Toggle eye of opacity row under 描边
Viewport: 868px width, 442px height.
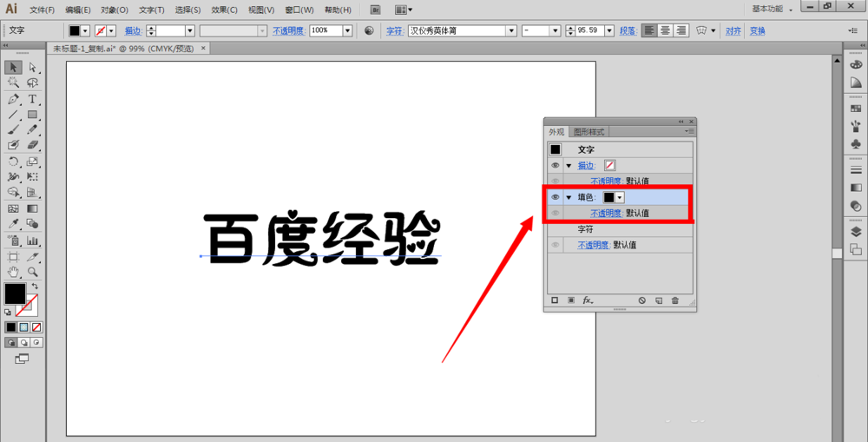tap(556, 181)
